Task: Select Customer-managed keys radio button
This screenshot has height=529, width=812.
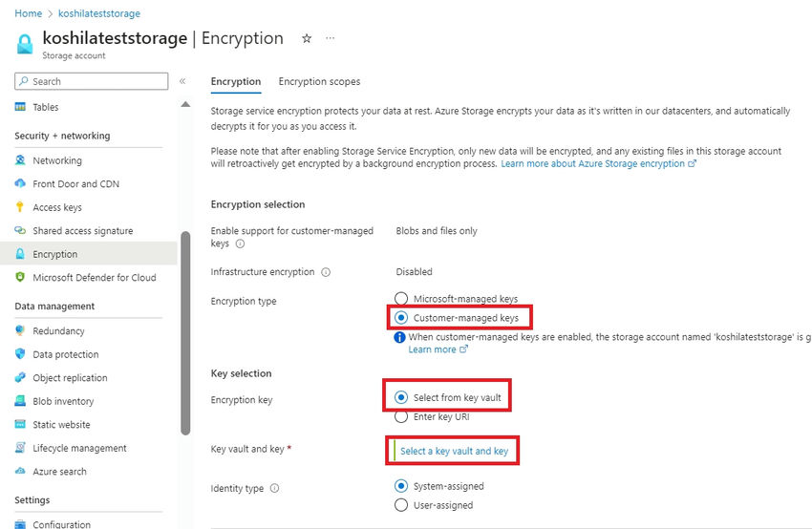Action: (x=401, y=317)
